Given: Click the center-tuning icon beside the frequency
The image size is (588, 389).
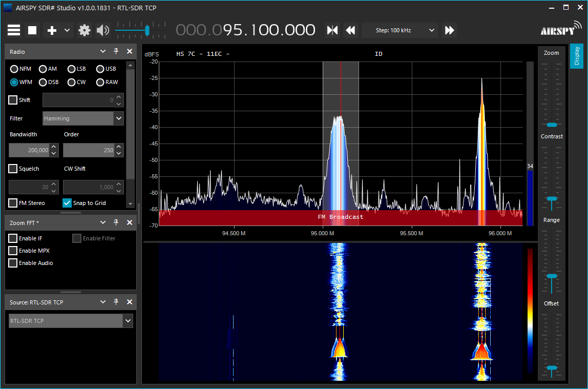Looking at the screenshot, I should pos(332,30).
